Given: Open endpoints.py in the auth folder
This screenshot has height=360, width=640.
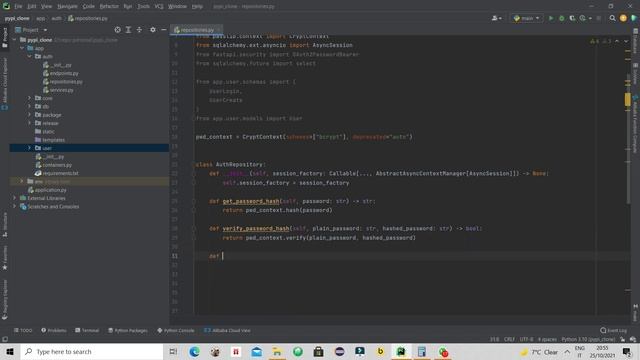Looking at the screenshot, I should tap(60, 73).
